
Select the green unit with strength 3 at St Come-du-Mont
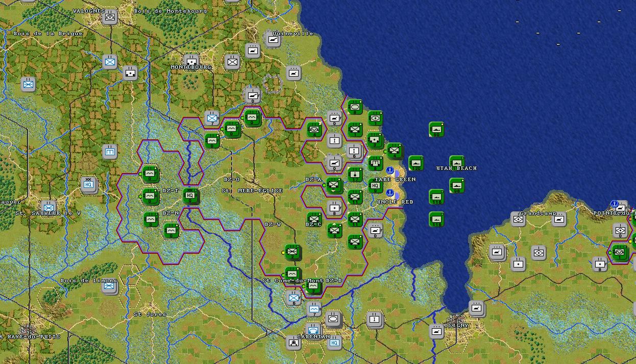click(313, 287)
